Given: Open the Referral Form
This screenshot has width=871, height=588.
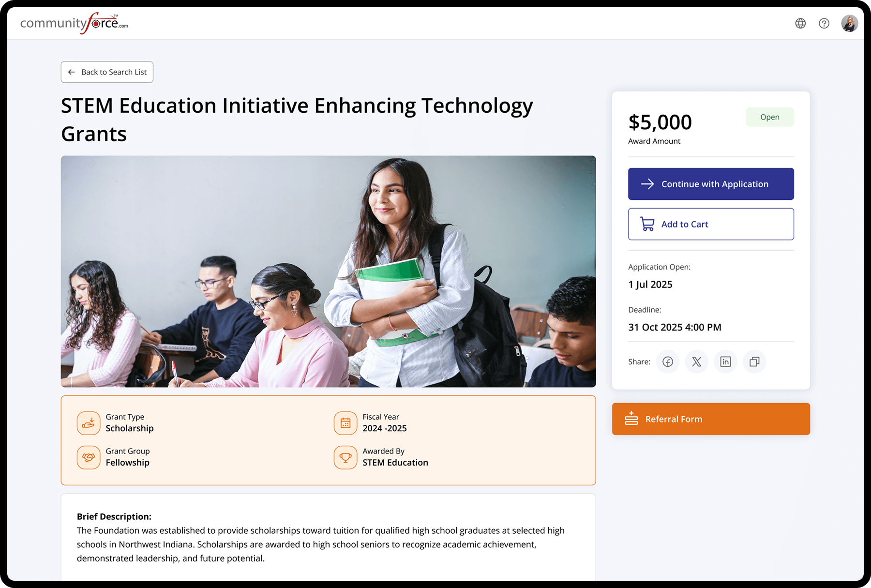Looking at the screenshot, I should (711, 419).
